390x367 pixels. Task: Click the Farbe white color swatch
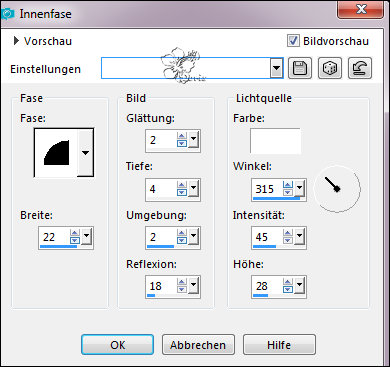click(x=275, y=141)
